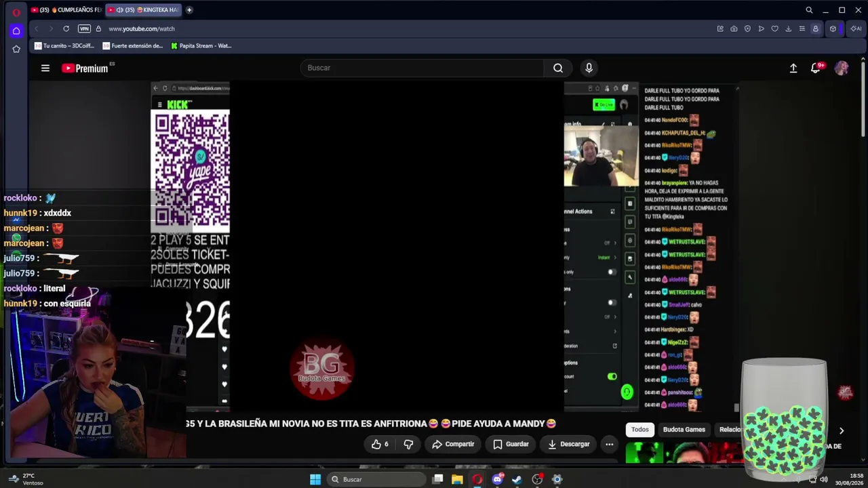Screen dimensions: 868x488
Task: Open Discord from the taskbar
Action: click(x=498, y=479)
